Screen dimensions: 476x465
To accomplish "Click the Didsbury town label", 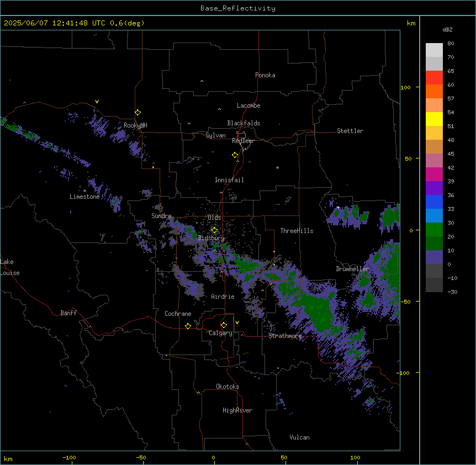I will (211, 238).
